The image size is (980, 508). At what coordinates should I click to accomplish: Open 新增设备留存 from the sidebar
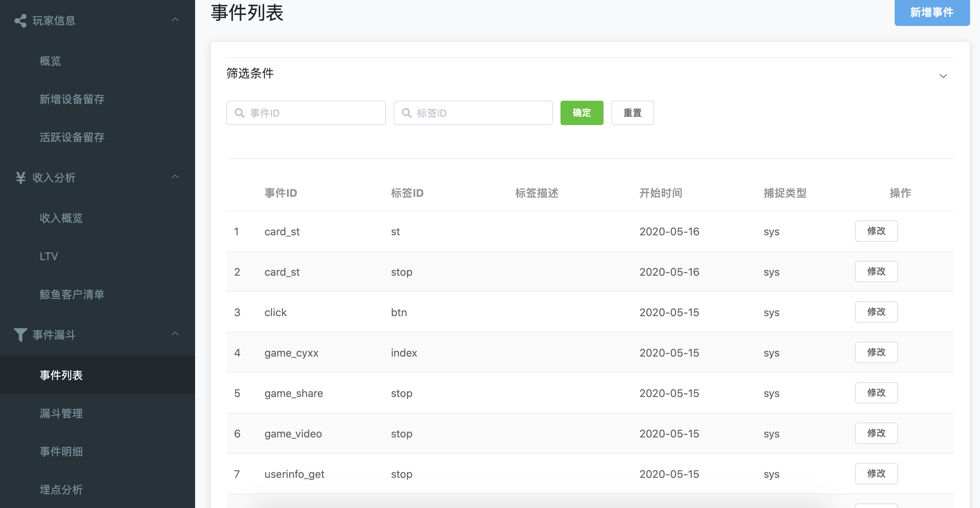tap(72, 99)
